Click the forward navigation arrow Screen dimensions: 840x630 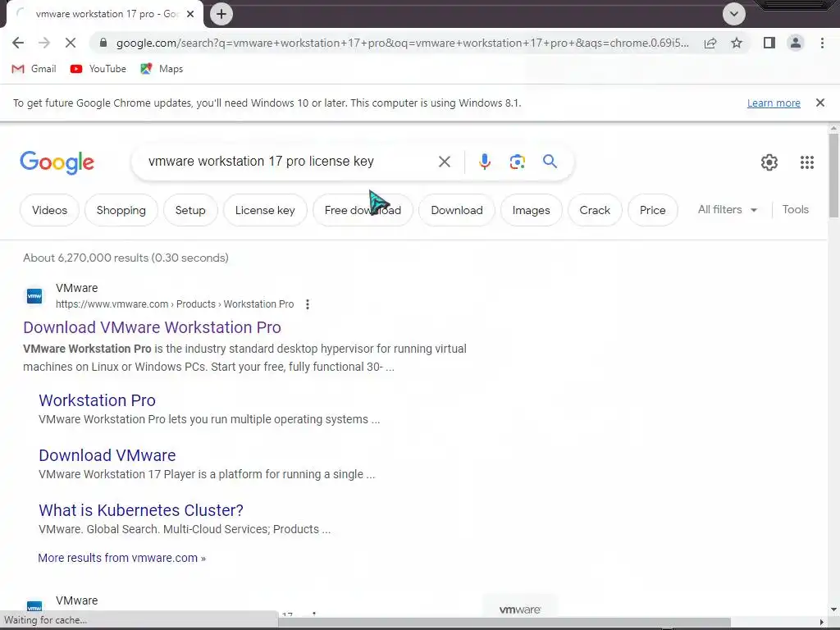44,43
